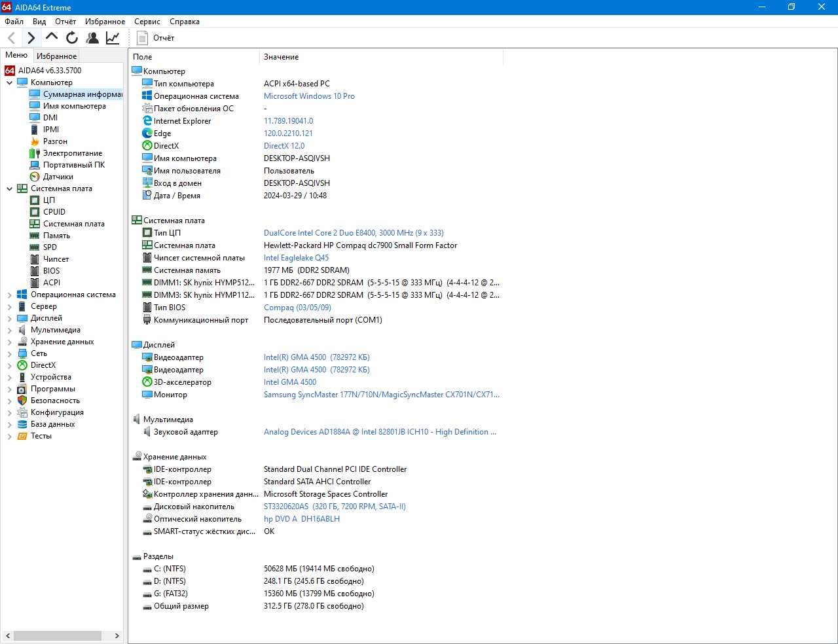838x644 pixels.
Task: Select the Устройства icon in tree
Action: [x=22, y=377]
